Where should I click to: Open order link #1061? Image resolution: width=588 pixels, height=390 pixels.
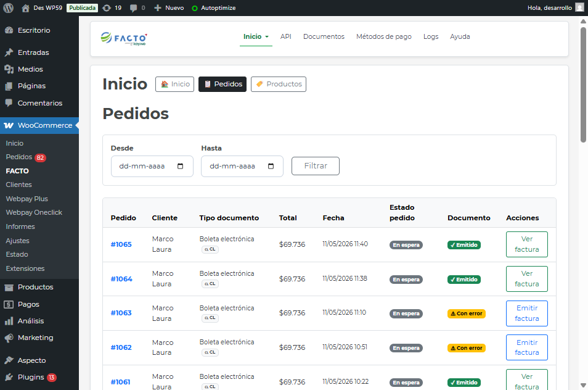(x=120, y=382)
